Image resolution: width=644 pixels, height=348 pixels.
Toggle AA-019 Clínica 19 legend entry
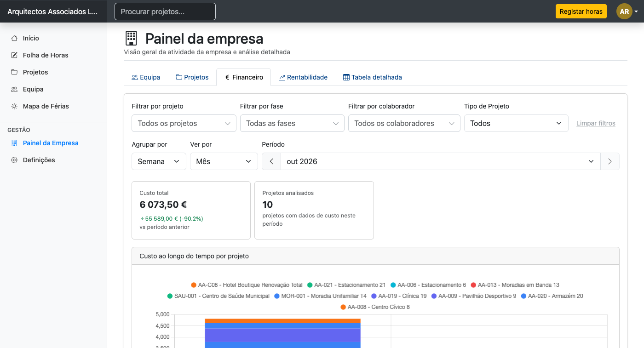coord(399,296)
